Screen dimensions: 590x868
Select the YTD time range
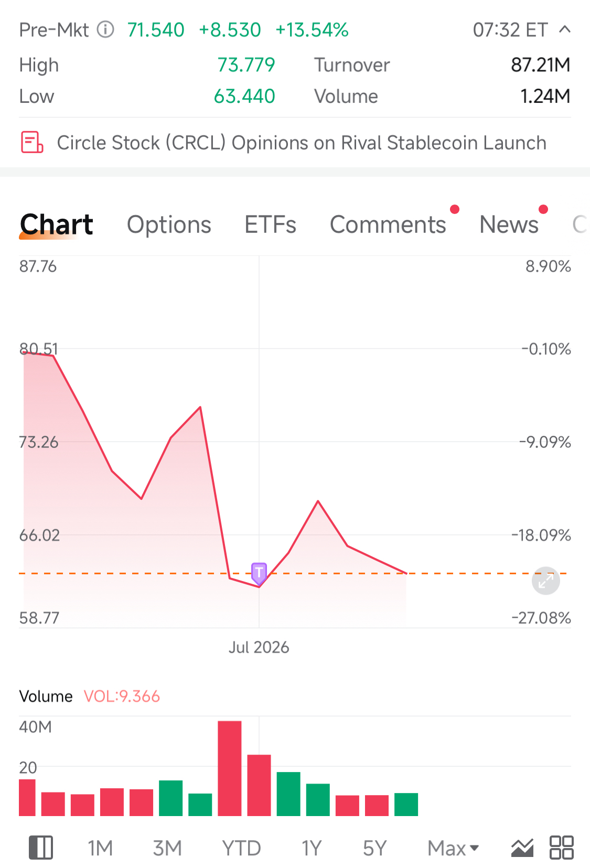click(x=241, y=848)
